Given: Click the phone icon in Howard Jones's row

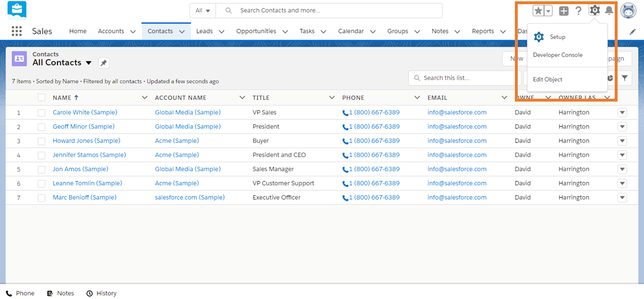Looking at the screenshot, I should 345,141.
